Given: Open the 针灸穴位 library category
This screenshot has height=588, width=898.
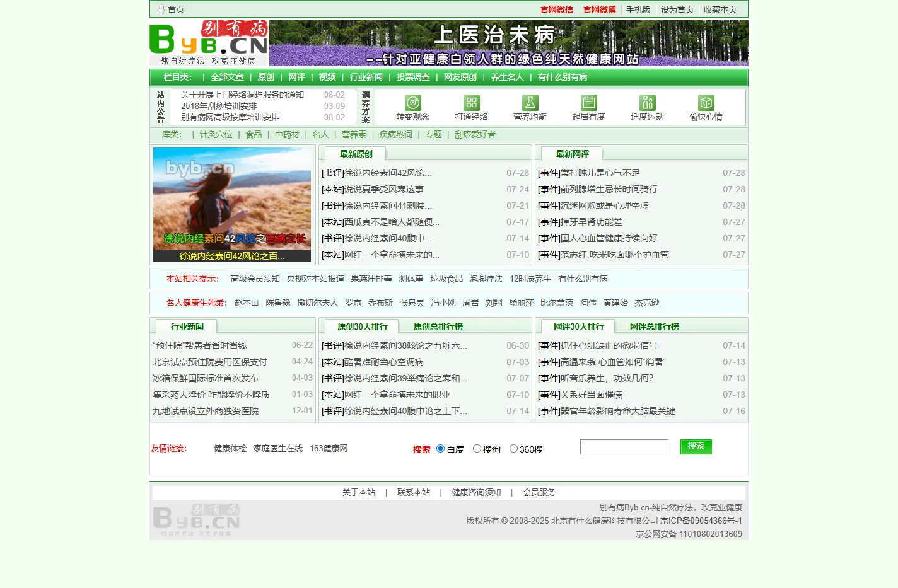Looking at the screenshot, I should click(216, 134).
